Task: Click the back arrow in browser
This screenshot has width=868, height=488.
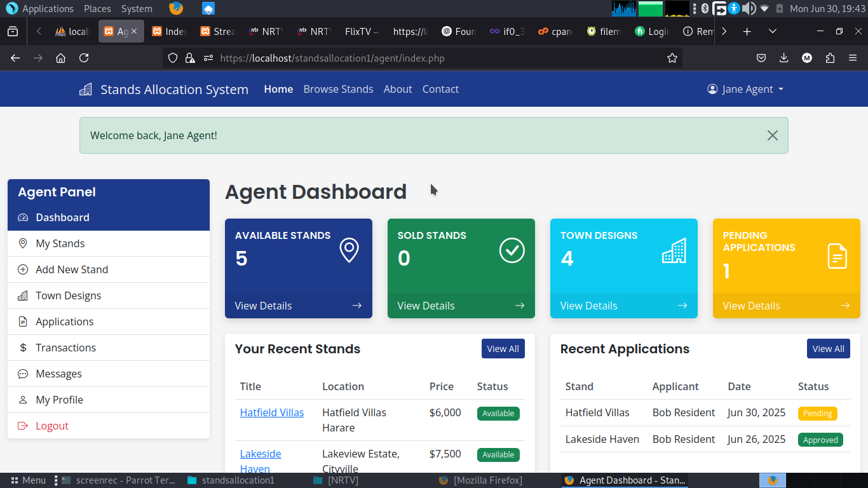Action: click(x=15, y=58)
